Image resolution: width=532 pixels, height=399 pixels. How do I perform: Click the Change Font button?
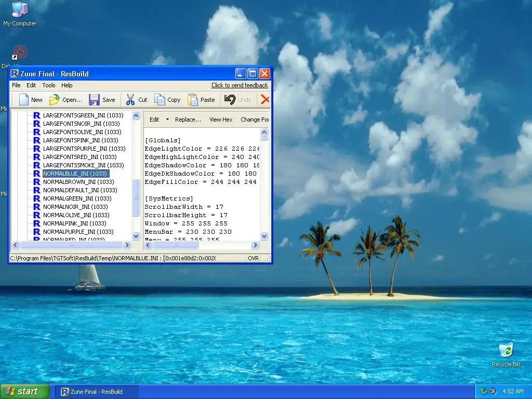255,119
